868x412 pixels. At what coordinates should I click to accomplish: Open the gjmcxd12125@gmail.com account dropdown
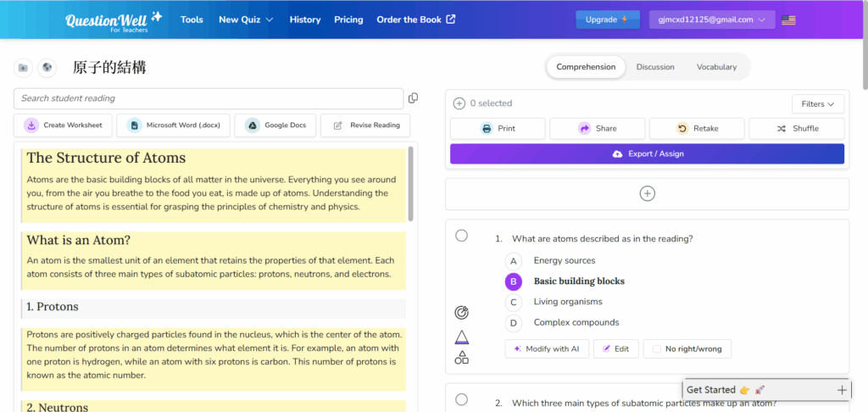coord(712,19)
